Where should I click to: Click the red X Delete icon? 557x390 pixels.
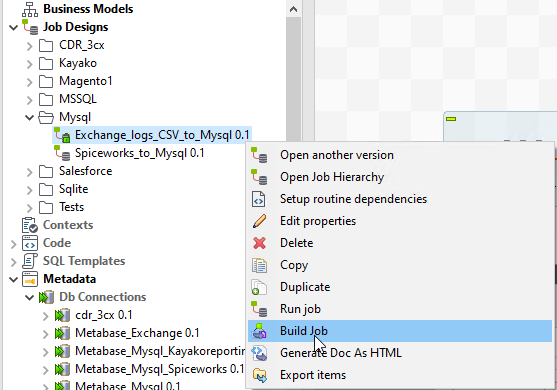point(259,243)
